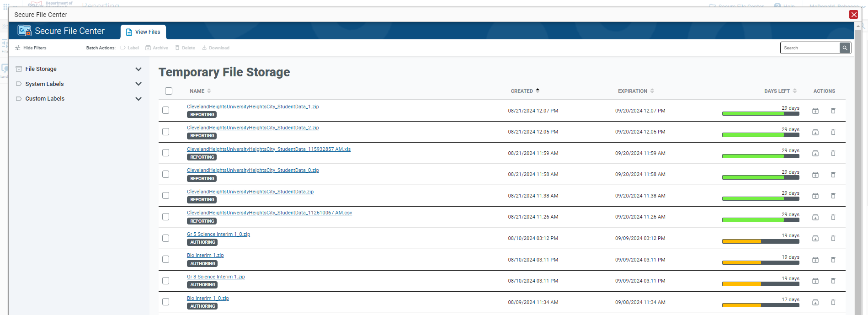This screenshot has width=868, height=315.
Task: Delete Bio Interim 1.zip file
Action: 833,260
